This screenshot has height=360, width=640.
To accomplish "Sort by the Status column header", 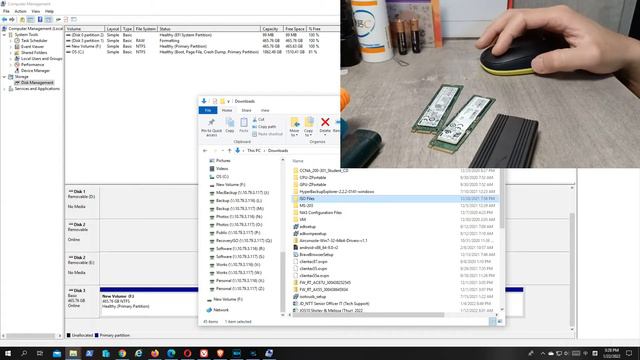I will coord(209,29).
